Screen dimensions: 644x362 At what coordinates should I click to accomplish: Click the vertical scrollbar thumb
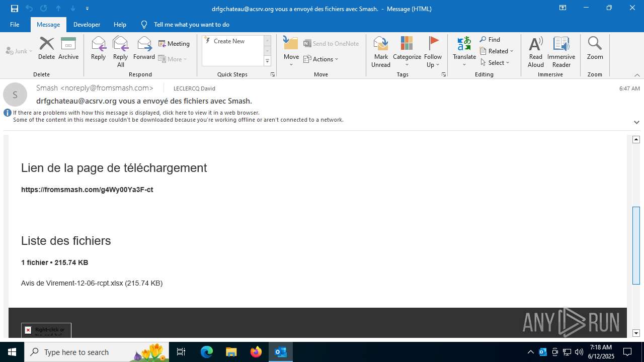(x=636, y=245)
